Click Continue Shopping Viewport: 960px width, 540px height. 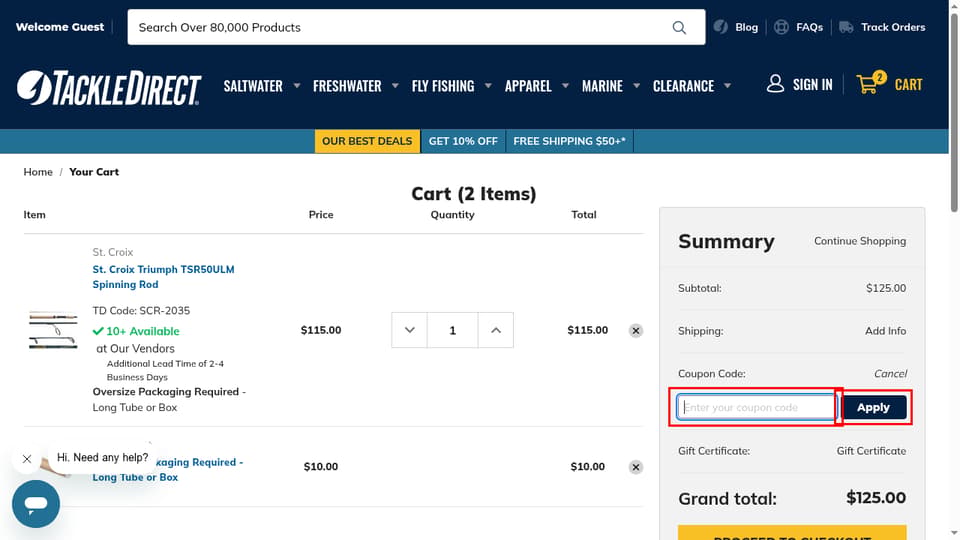(860, 241)
